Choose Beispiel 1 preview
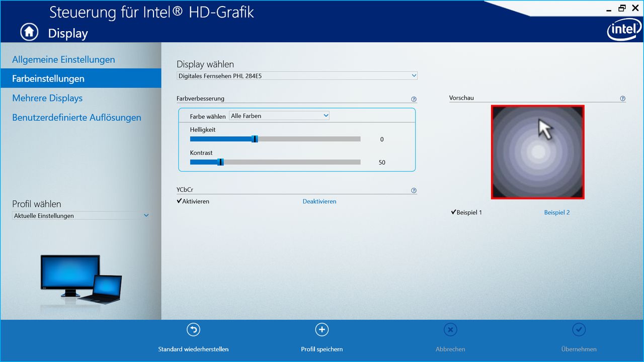 [x=466, y=212]
